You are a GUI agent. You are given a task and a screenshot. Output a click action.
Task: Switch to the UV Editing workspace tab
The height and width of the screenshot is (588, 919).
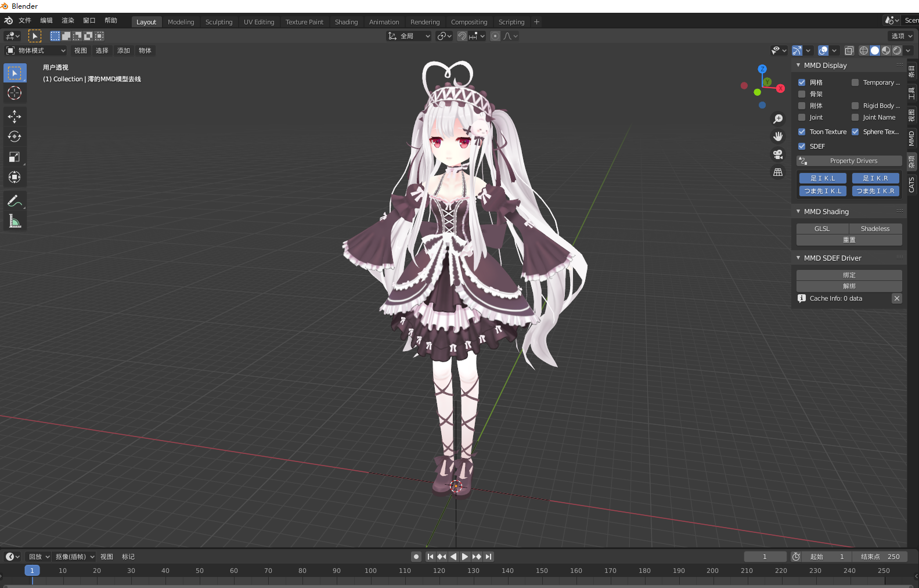tap(259, 22)
